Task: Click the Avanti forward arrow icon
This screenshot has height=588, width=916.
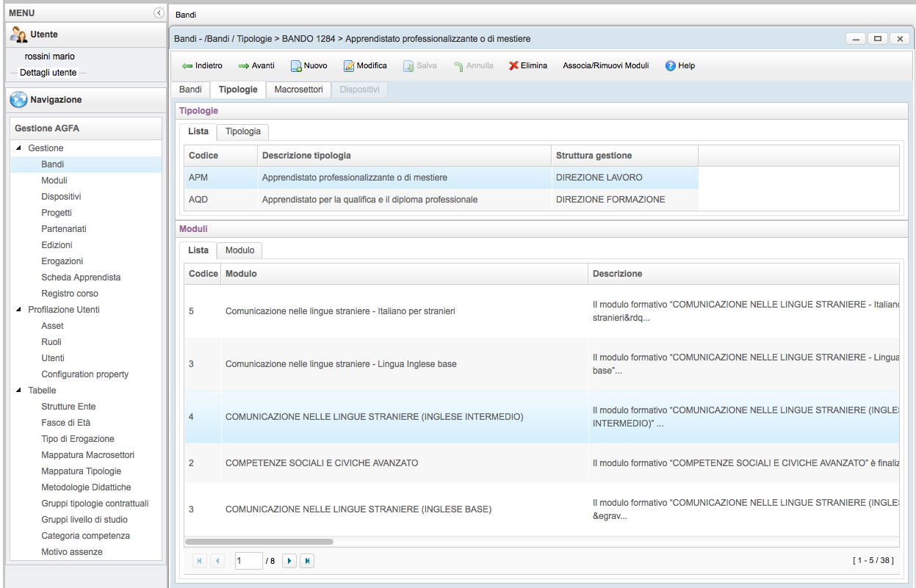Action: tap(244, 66)
